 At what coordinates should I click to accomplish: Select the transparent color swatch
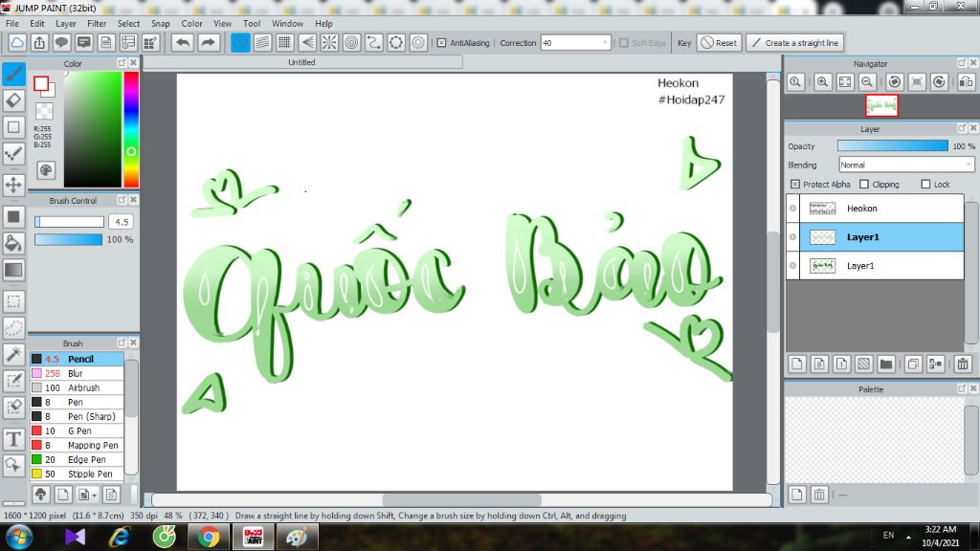click(44, 111)
